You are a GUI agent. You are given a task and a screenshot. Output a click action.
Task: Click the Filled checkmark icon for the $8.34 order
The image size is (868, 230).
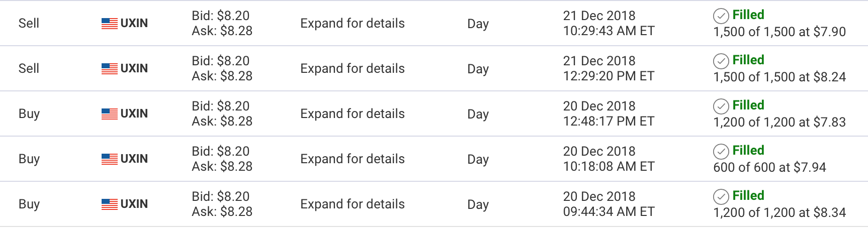point(721,197)
